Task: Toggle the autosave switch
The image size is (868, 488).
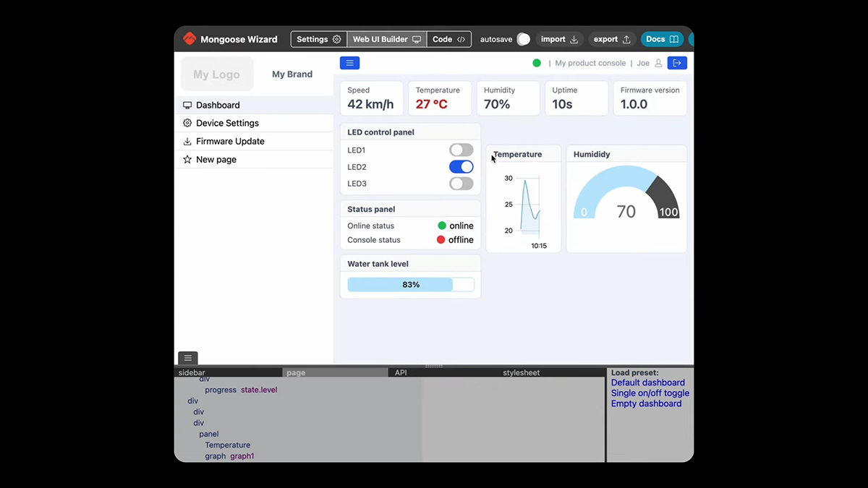Action: point(523,39)
